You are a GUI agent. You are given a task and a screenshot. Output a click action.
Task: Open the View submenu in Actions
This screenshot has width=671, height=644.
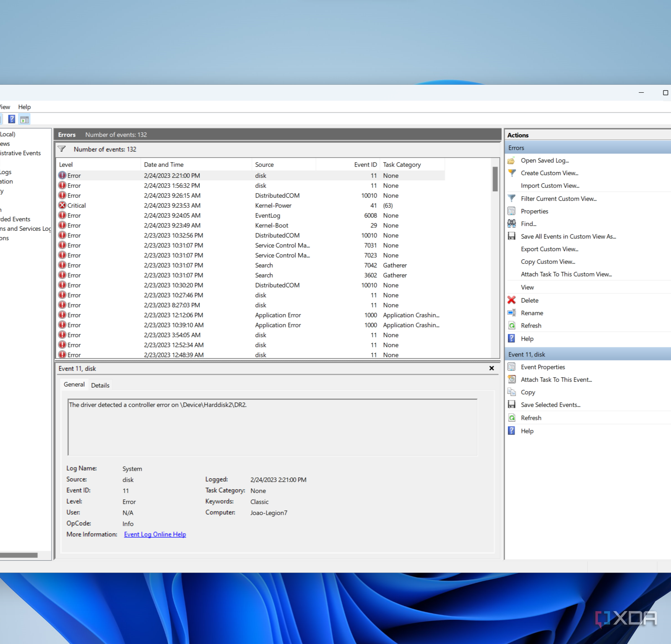tap(527, 287)
